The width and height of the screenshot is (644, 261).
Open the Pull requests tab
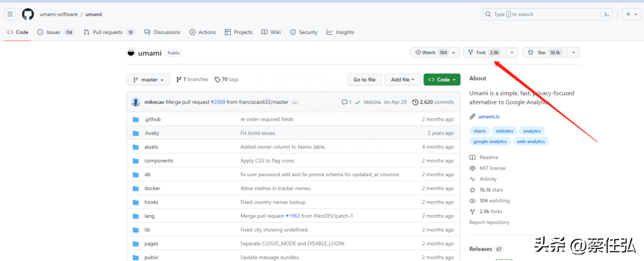109,32
